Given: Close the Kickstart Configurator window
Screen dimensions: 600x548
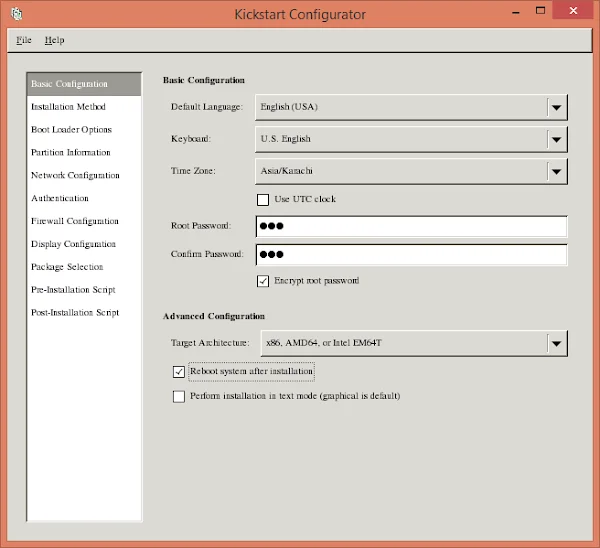Looking at the screenshot, I should point(573,11).
